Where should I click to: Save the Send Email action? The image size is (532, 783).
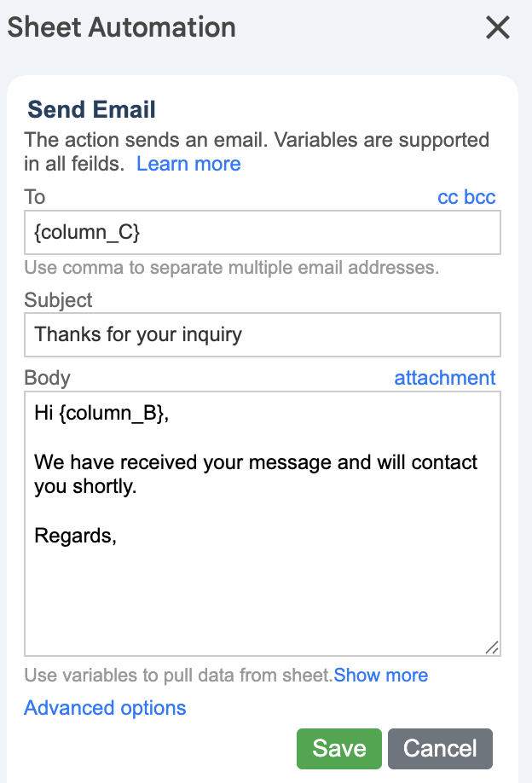click(338, 749)
